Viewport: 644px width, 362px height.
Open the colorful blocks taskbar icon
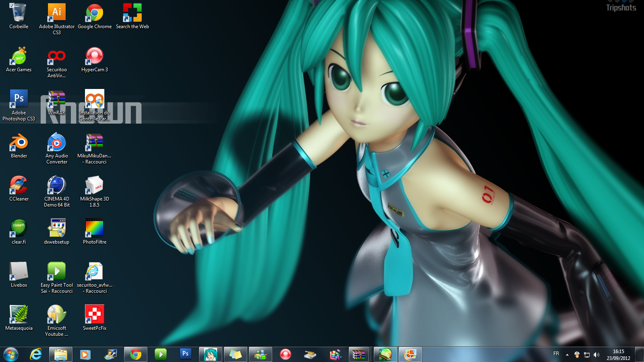335,354
